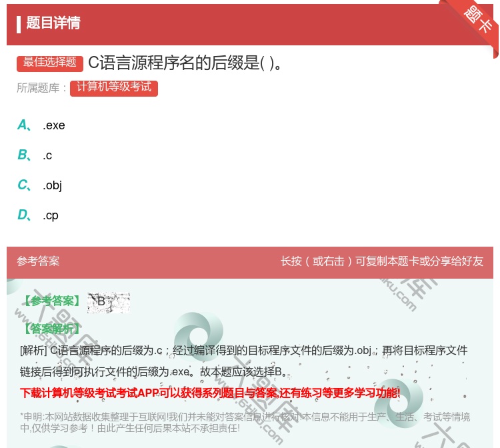Image resolution: width=500 pixels, height=448 pixels.
Task: Click the 题目详情 header title
Action: [x=53, y=23]
